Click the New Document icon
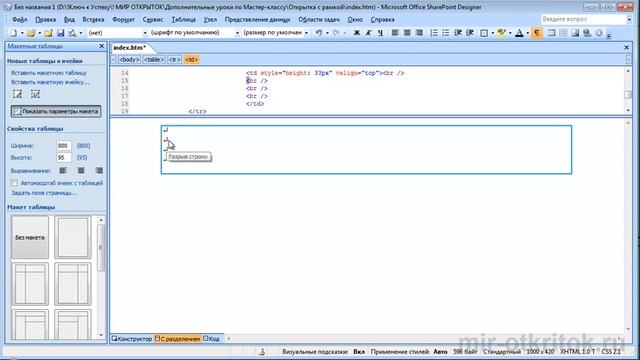The width and height of the screenshot is (640, 360). pyautogui.click(x=13, y=33)
